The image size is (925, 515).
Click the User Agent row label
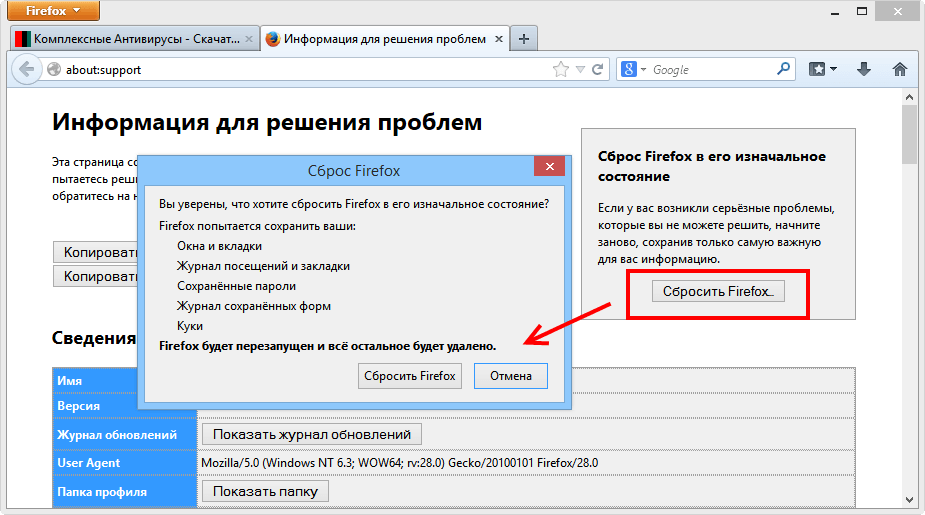point(88,463)
